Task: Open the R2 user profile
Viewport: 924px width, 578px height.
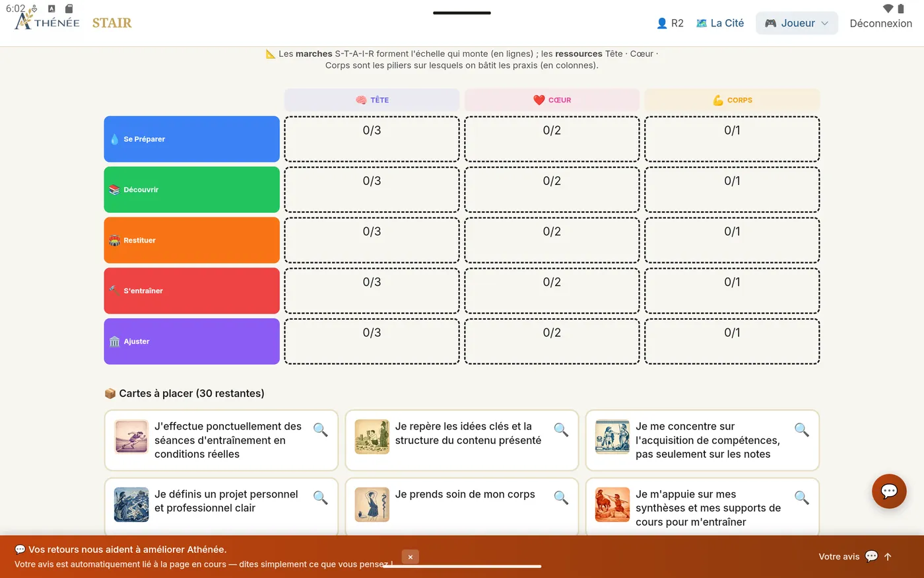Action: point(670,23)
